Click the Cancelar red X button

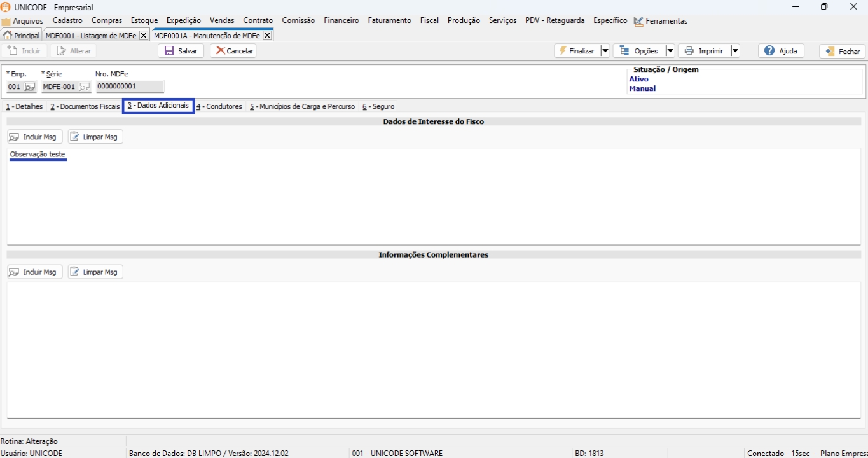tap(233, 51)
